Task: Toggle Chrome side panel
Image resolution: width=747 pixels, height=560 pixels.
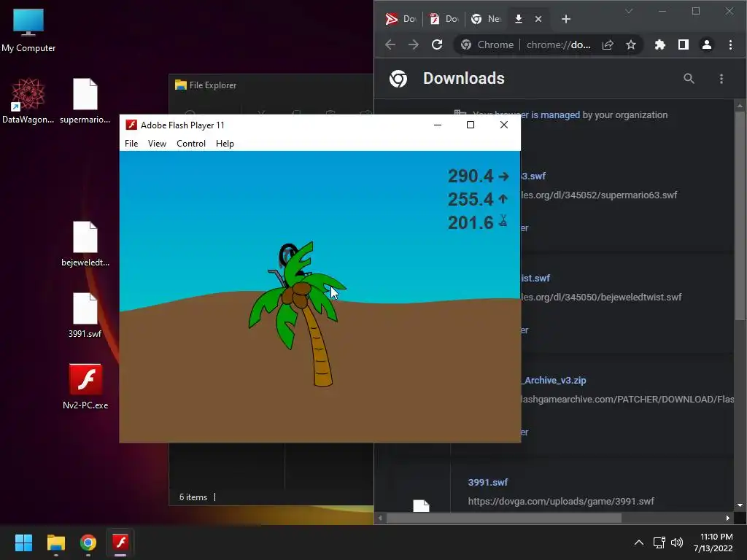Action: [683, 44]
